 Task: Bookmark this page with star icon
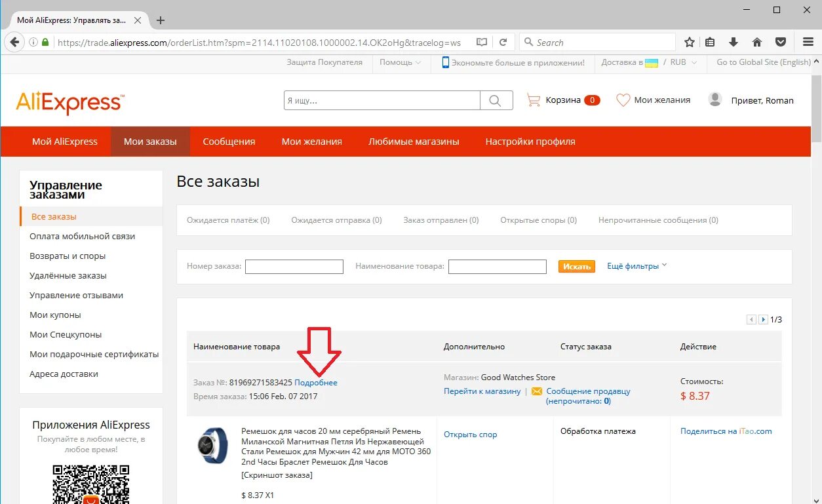click(x=690, y=42)
